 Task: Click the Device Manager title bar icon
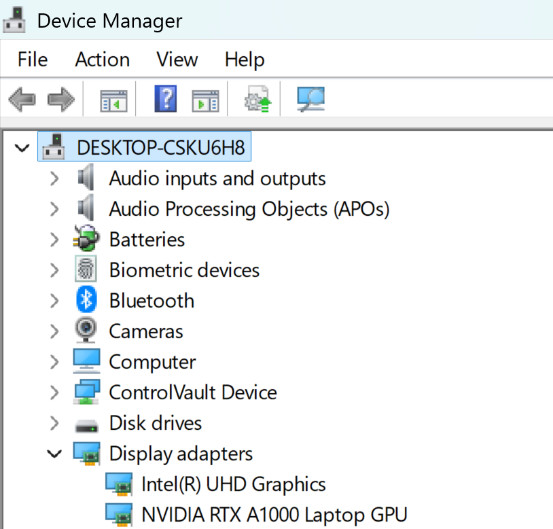click(x=14, y=20)
